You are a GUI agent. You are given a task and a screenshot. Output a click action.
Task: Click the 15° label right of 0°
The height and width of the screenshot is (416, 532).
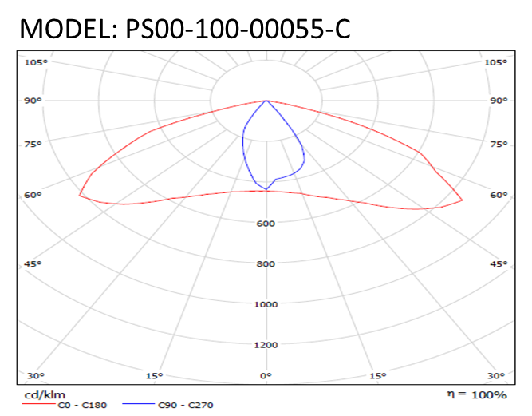(378, 376)
